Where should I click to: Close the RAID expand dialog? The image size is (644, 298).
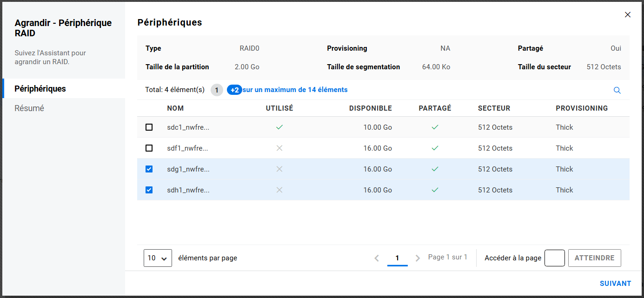(628, 15)
